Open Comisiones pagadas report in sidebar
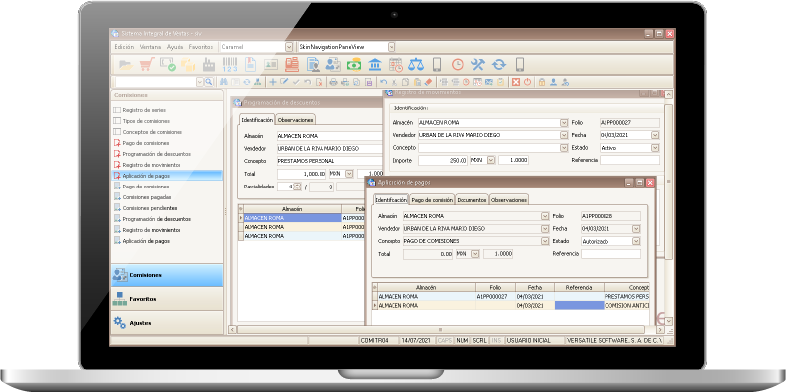The width and height of the screenshot is (786, 392). [147, 197]
